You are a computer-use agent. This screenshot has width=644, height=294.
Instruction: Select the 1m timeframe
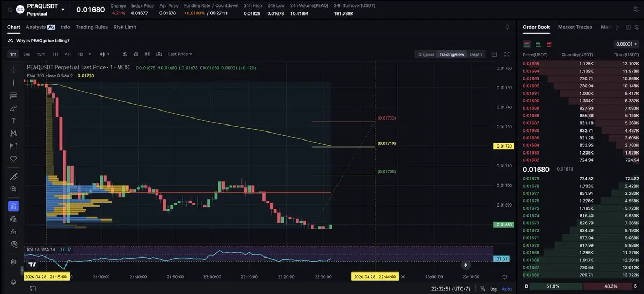[x=13, y=54]
